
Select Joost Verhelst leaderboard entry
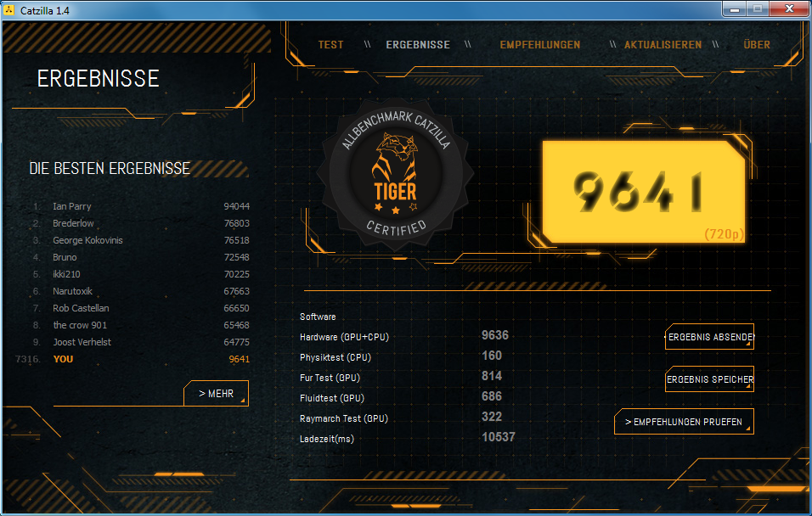click(140, 342)
